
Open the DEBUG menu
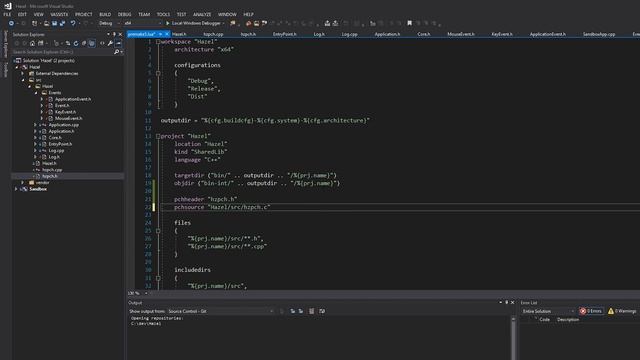point(124,14)
